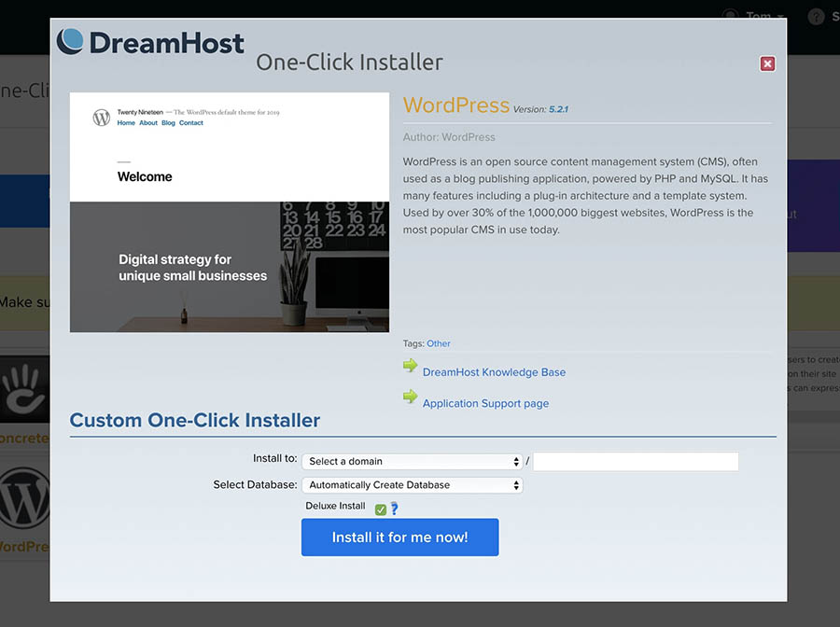The image size is (840, 627).
Task: Select the Blog item in preview navigation
Action: click(x=168, y=123)
